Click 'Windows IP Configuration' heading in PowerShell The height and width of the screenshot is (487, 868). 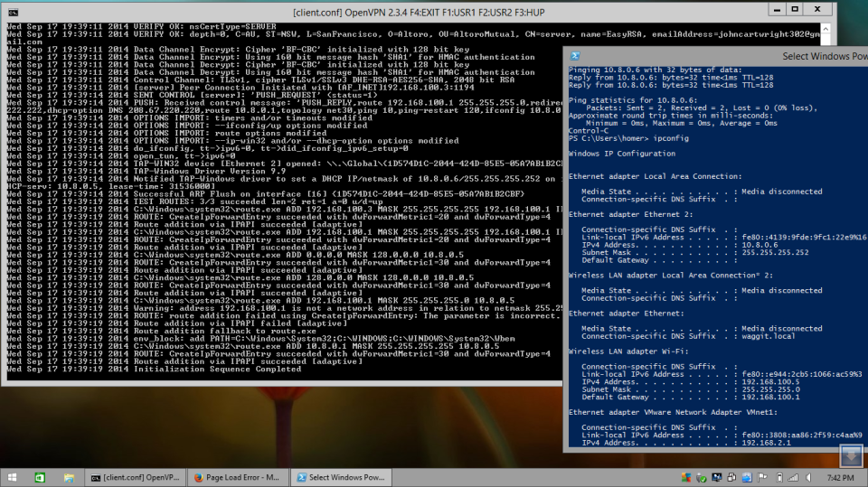pos(622,154)
